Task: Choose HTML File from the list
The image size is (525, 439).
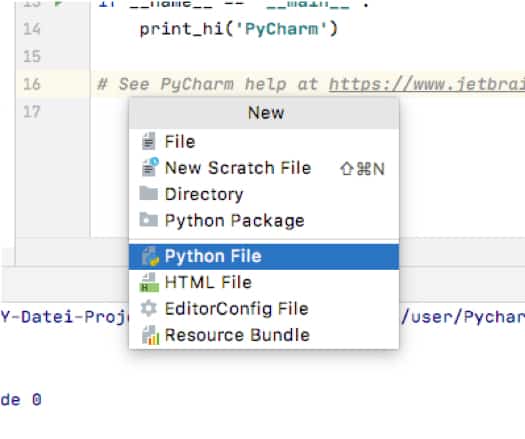Action: [264, 282]
